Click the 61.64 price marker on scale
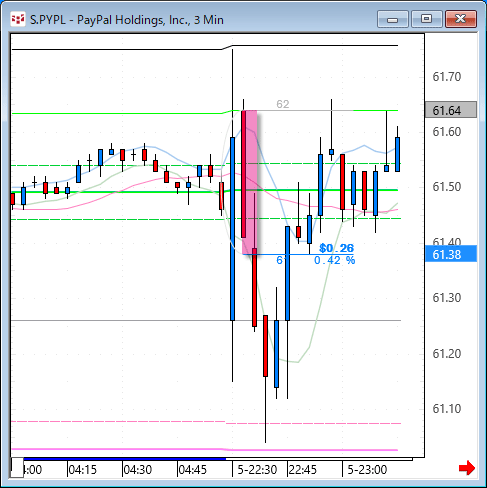 pos(451,110)
